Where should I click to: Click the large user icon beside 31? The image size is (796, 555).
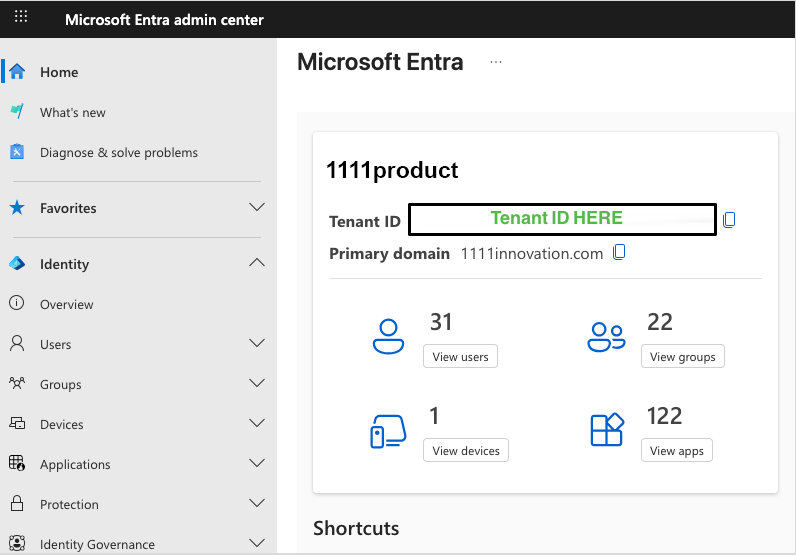click(388, 336)
